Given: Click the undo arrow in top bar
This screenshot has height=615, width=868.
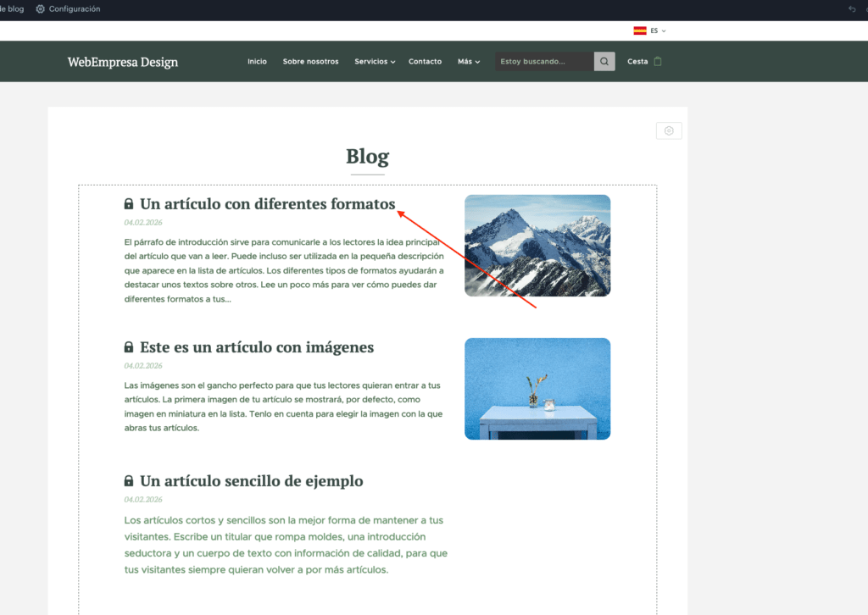Looking at the screenshot, I should point(852,8).
